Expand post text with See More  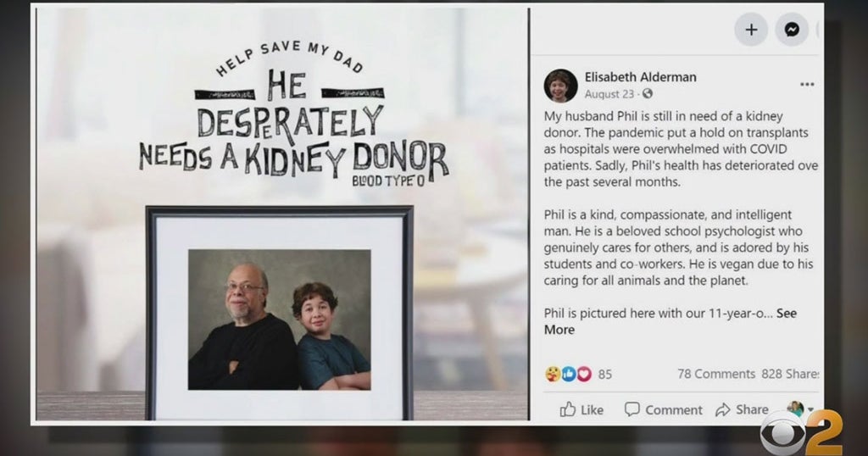coord(670,321)
